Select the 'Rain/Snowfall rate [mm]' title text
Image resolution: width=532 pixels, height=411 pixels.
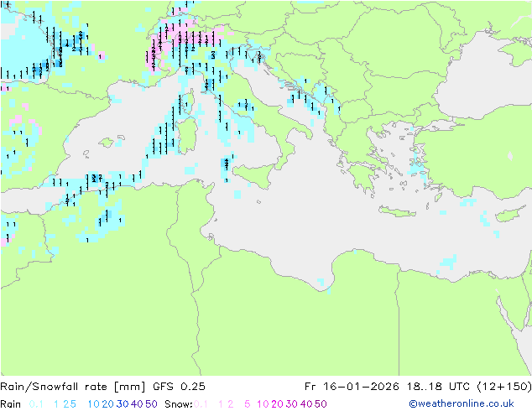[x=73, y=387]
